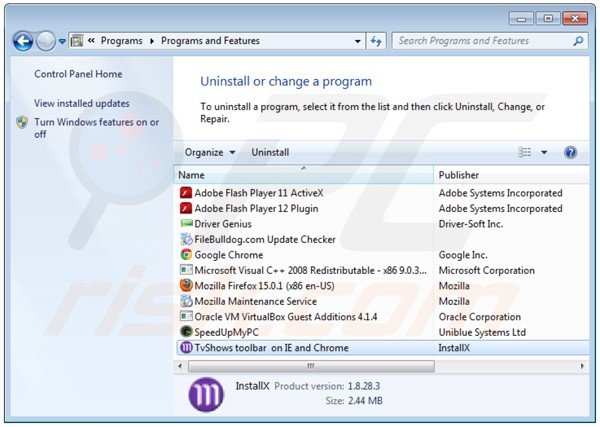
Task: Click the Uniblue Systems Ltd publisher cell
Action: click(x=482, y=332)
